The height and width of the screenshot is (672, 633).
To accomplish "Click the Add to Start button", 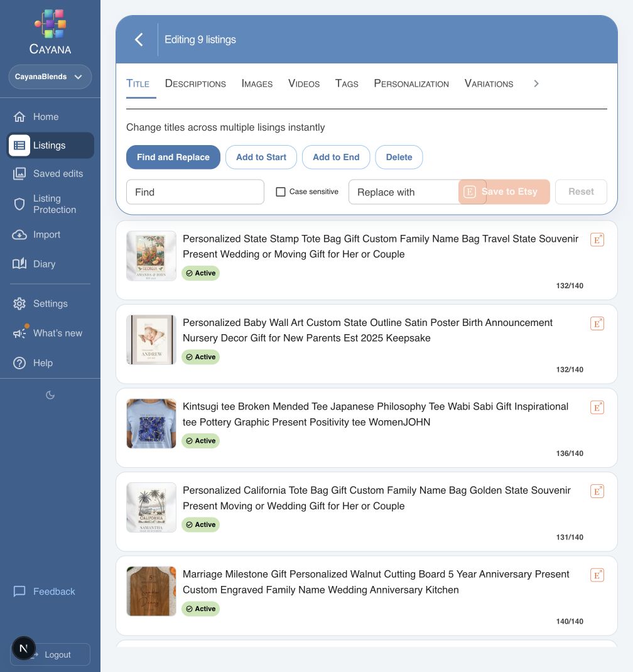I will click(261, 157).
